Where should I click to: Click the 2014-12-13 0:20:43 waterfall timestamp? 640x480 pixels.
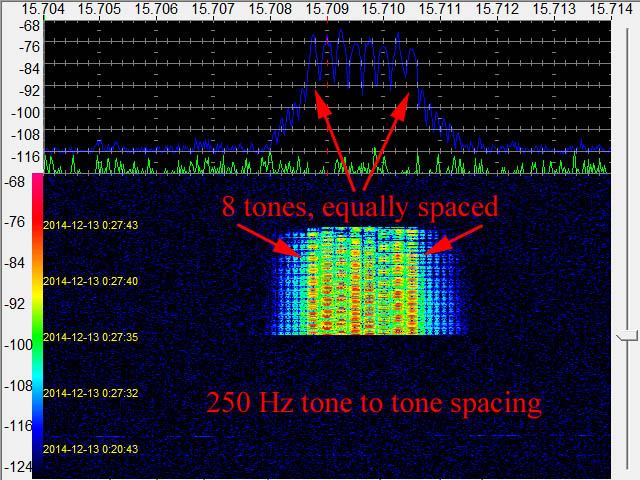coord(91,449)
